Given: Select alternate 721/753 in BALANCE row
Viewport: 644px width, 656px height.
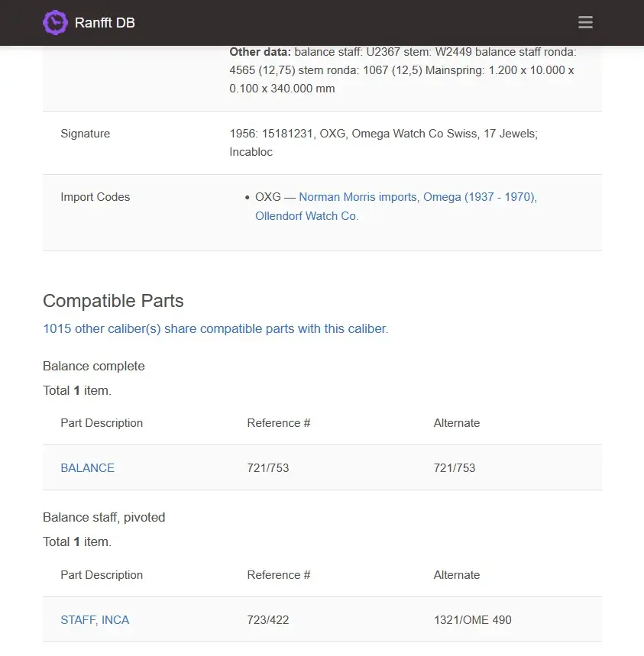Looking at the screenshot, I should tap(455, 467).
